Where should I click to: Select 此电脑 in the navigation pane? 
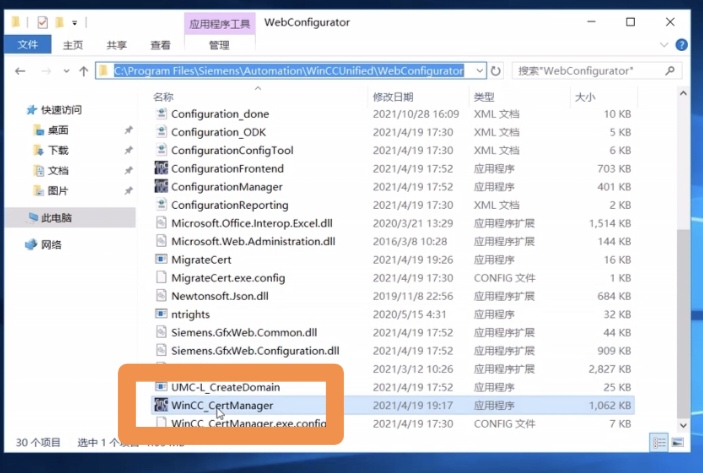coord(56,218)
